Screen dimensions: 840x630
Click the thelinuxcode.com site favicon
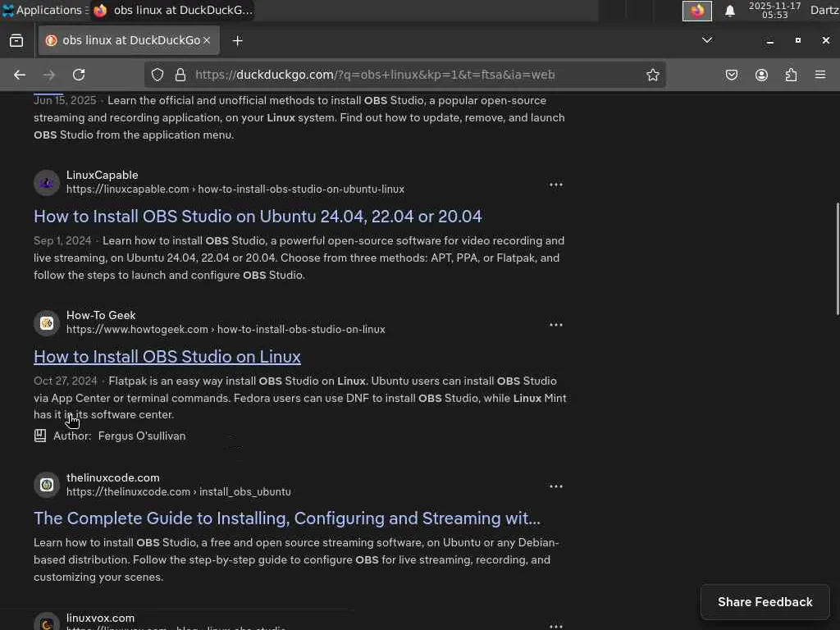[47, 485]
